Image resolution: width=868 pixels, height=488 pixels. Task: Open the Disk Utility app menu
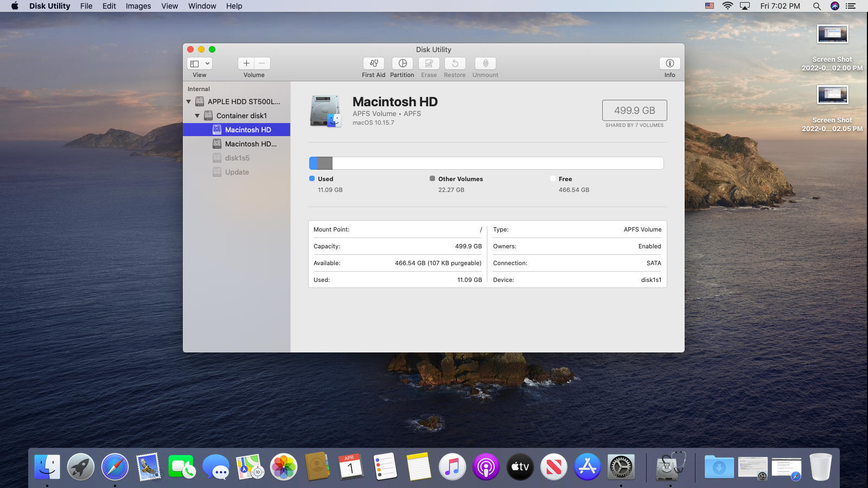pos(50,6)
